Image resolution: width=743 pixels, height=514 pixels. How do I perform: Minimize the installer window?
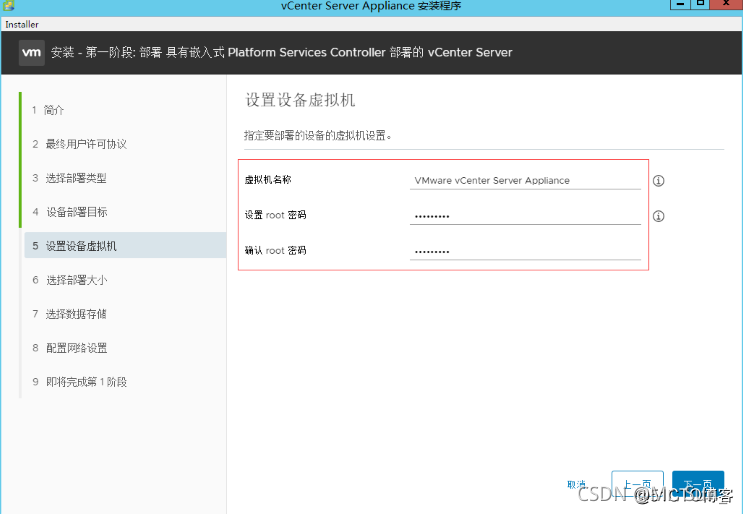coord(680,4)
